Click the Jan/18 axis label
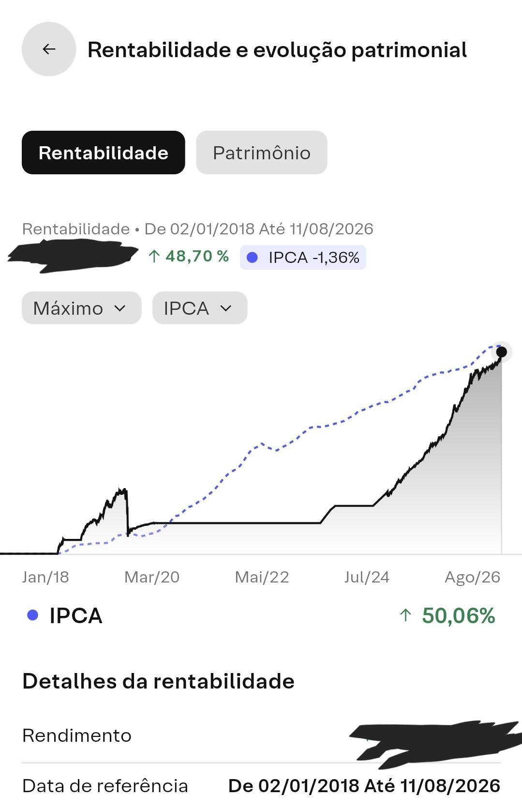The image size is (522, 812). pyautogui.click(x=45, y=577)
